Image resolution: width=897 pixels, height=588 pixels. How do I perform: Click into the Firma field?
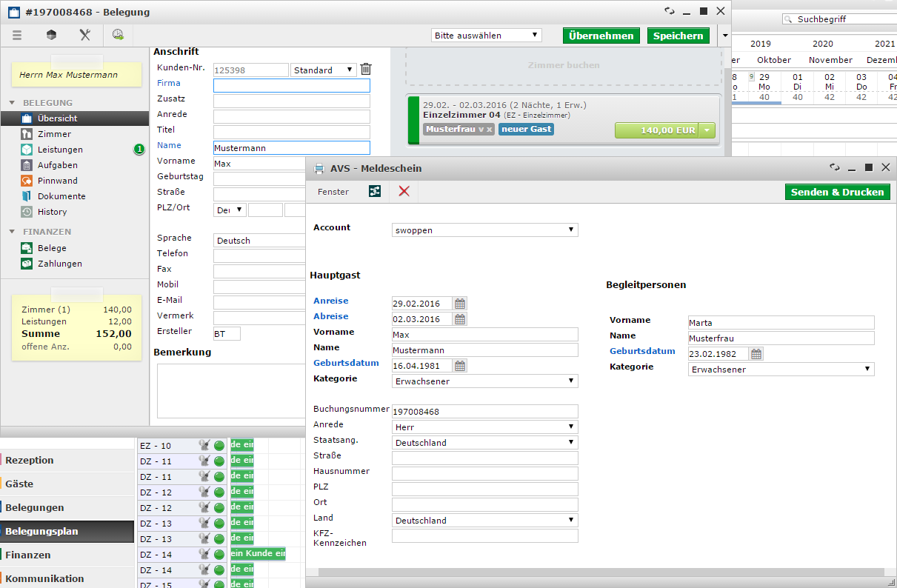292,85
